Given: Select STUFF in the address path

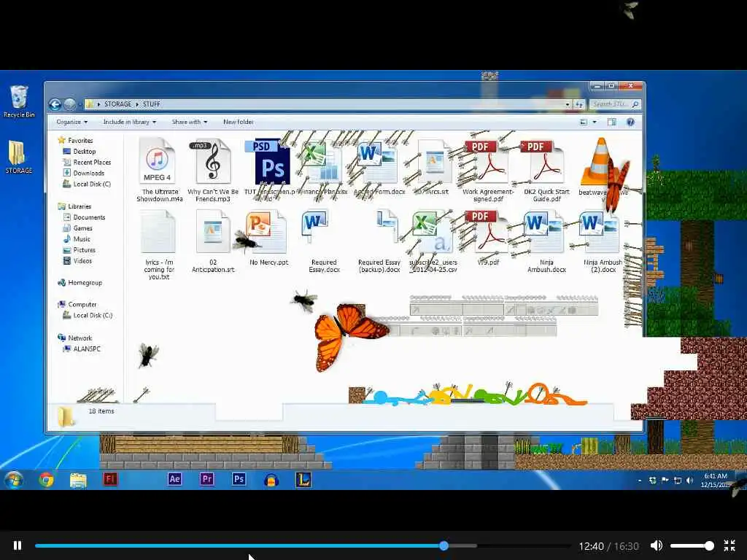Looking at the screenshot, I should click(152, 104).
